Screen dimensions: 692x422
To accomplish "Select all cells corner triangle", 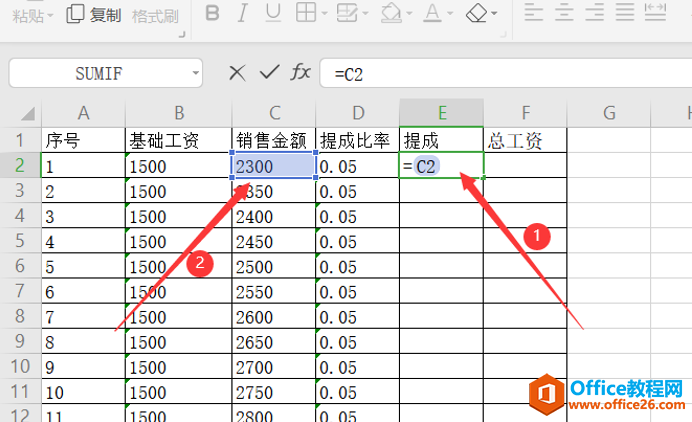I will (27, 113).
